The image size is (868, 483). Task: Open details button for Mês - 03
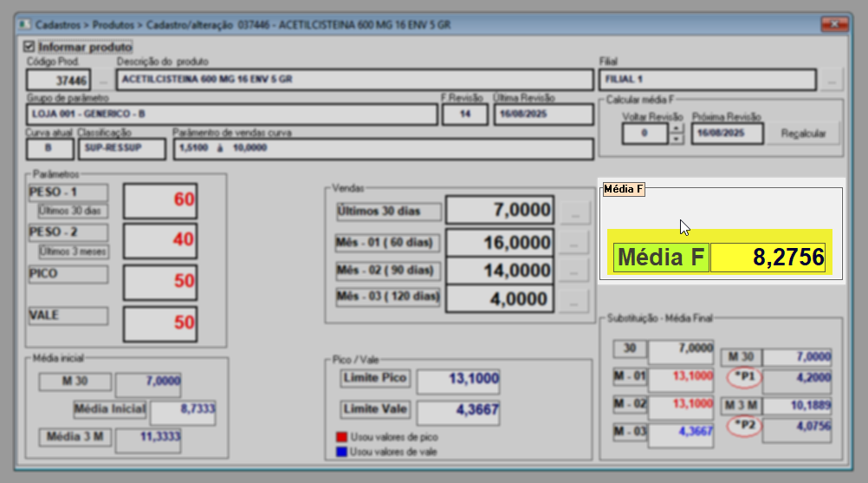coord(573,302)
